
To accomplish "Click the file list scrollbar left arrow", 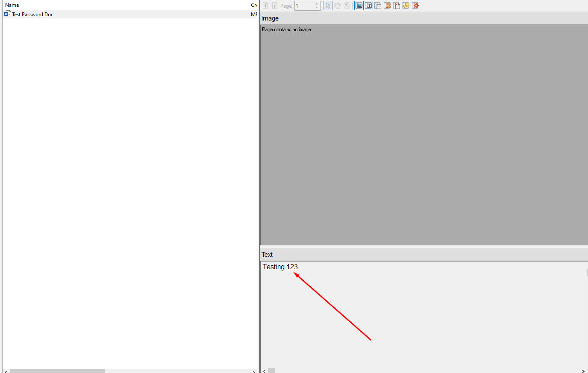I will pos(6,371).
